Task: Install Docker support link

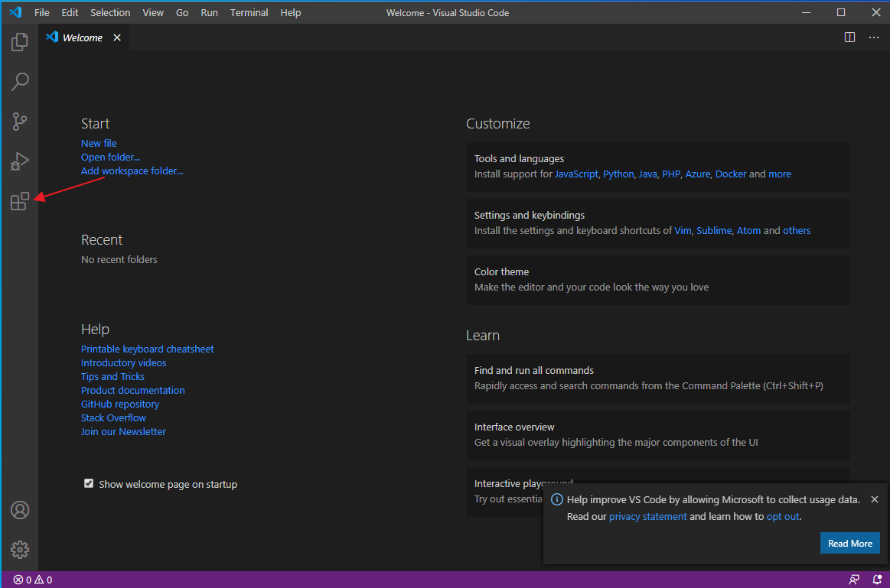Action: (731, 174)
